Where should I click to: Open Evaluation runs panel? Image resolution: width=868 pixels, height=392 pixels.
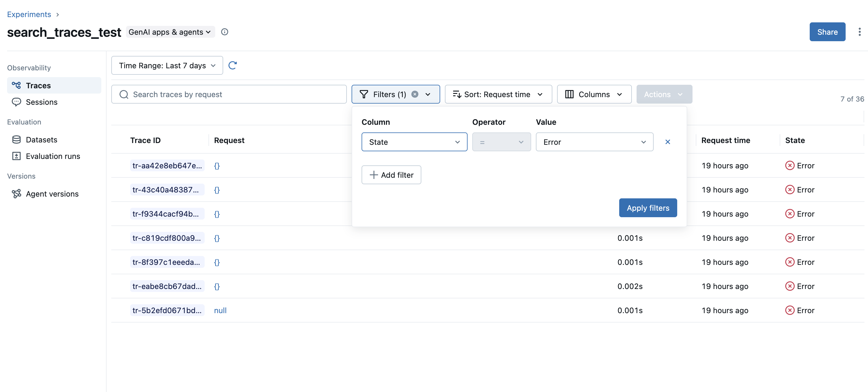pos(52,156)
